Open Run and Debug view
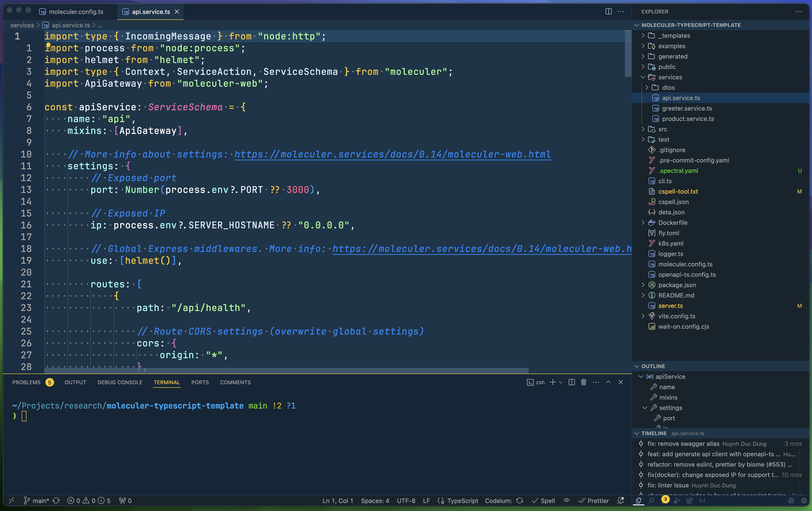 tap(677, 501)
